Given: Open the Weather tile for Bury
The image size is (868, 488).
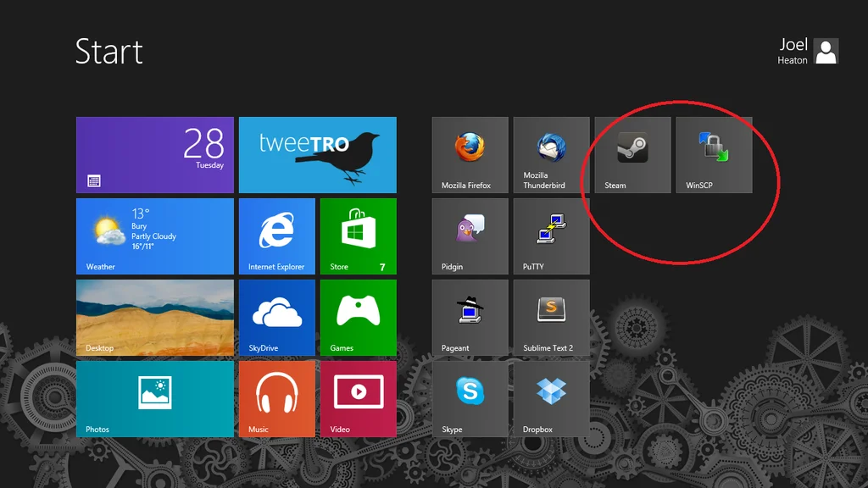Looking at the screenshot, I should point(155,236).
